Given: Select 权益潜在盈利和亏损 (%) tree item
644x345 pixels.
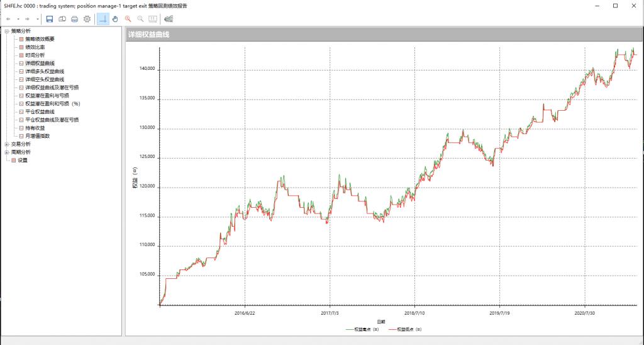Looking at the screenshot, I should [53, 104].
